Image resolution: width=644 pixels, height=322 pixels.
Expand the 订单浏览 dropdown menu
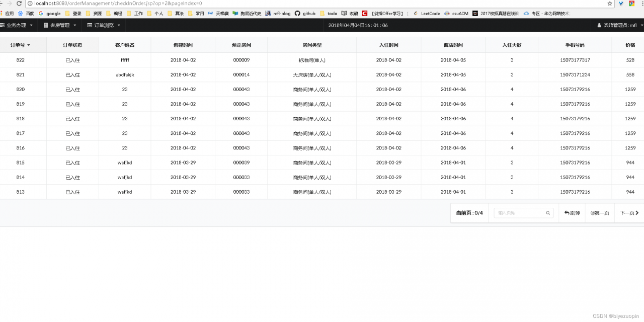coord(103,25)
